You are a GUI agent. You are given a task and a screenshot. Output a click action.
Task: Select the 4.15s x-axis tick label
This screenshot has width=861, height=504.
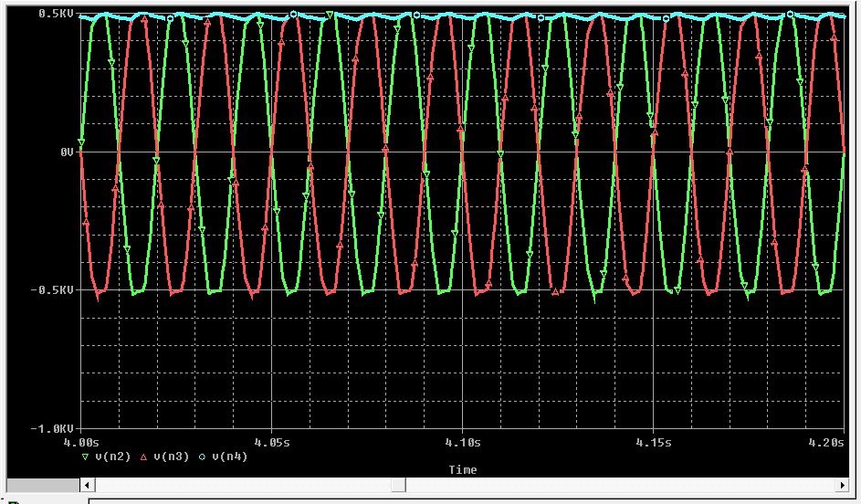(x=654, y=442)
